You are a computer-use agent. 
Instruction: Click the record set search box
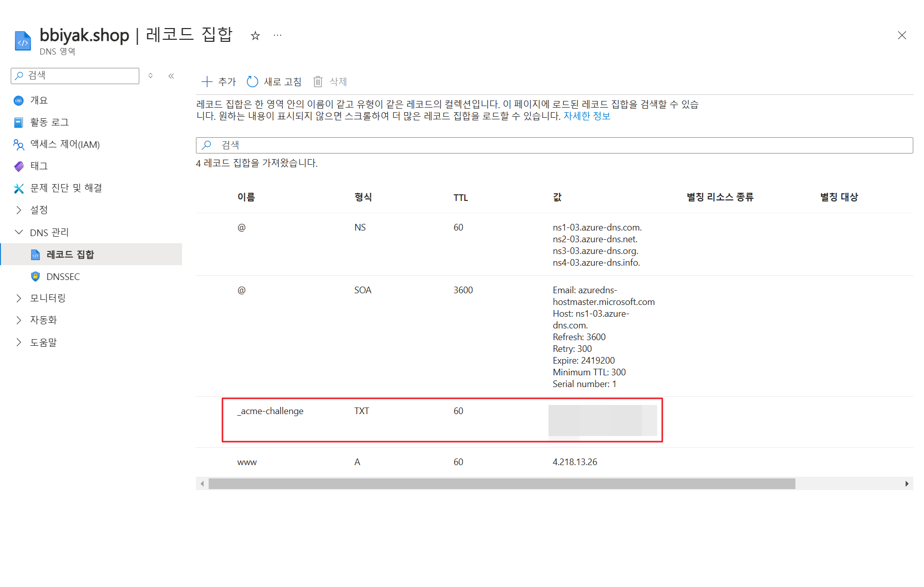coord(554,145)
